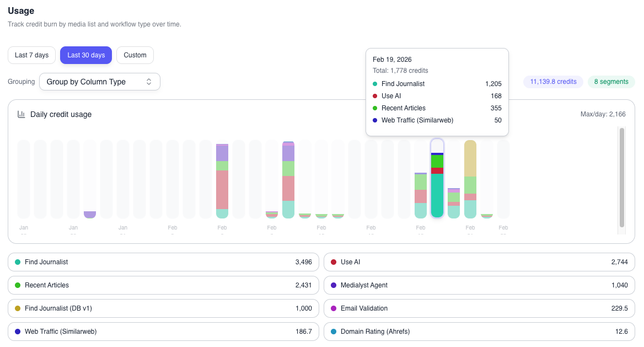Click the 2,744 Use AI total value

[x=619, y=262]
